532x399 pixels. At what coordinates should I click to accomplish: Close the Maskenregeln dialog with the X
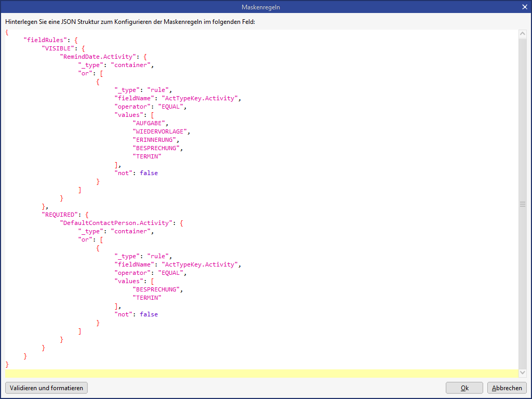[x=524, y=7]
